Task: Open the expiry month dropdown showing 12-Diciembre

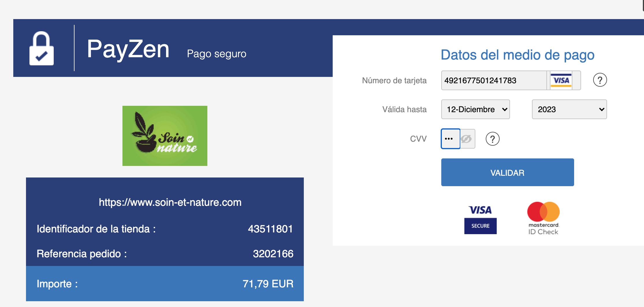Action: point(475,109)
